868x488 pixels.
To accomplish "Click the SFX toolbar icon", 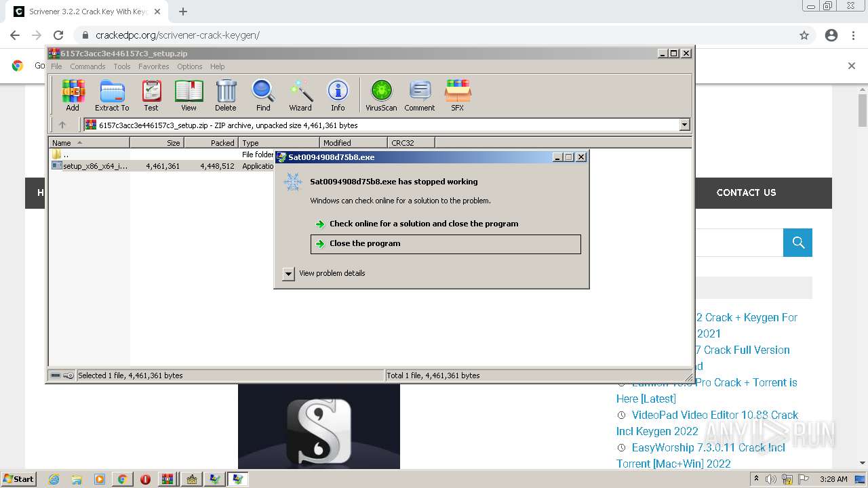I will [458, 96].
